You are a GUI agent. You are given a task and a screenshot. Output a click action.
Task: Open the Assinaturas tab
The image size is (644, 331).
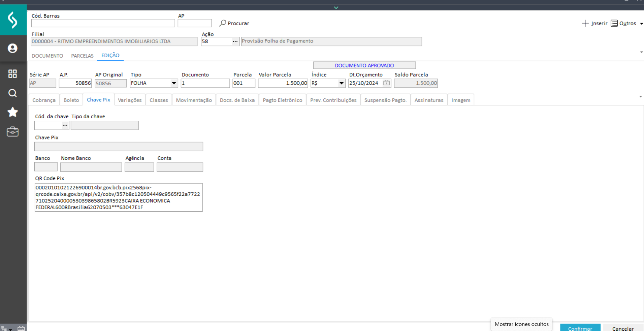[x=429, y=100]
